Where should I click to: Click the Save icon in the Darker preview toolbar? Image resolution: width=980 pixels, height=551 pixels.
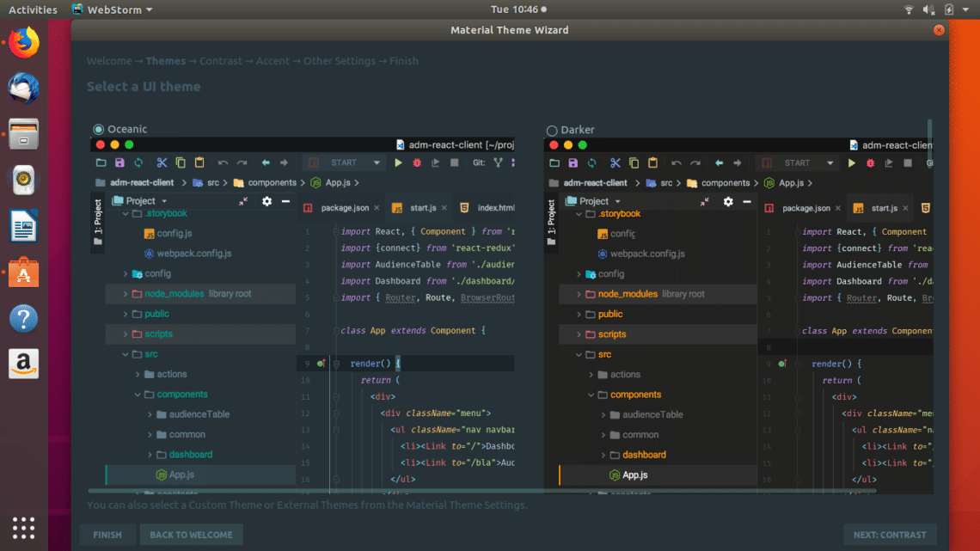point(573,163)
